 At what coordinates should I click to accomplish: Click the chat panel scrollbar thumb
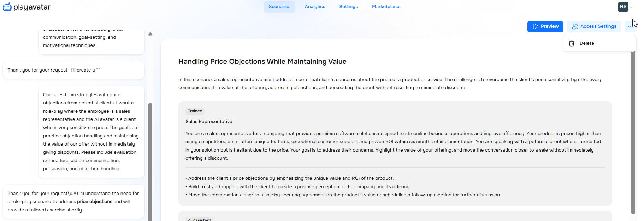[150, 159]
